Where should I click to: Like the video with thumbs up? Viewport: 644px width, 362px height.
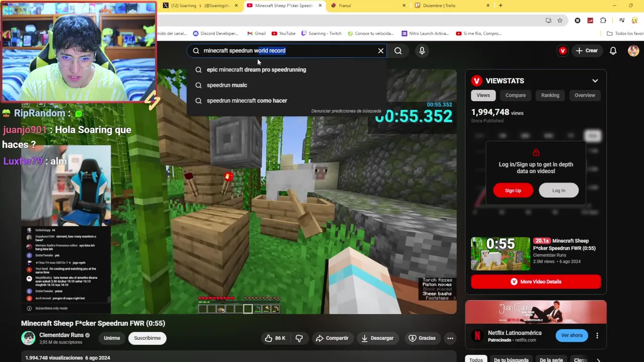pos(275,338)
